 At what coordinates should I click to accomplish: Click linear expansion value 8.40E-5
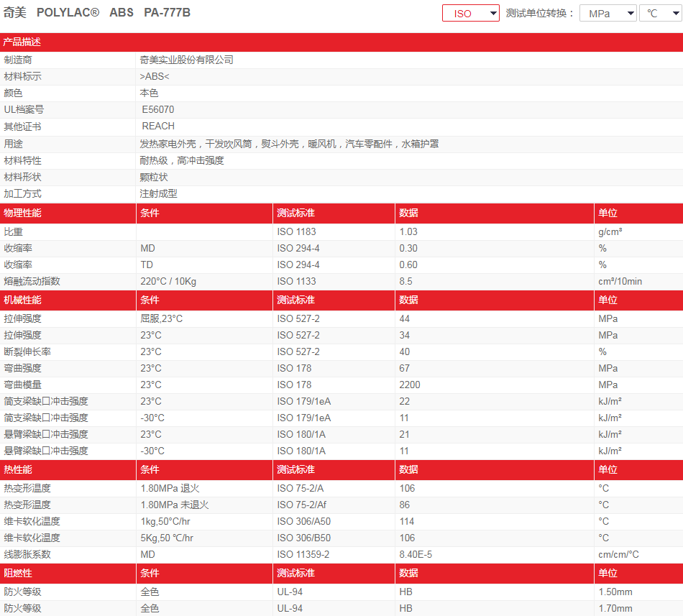[416, 555]
